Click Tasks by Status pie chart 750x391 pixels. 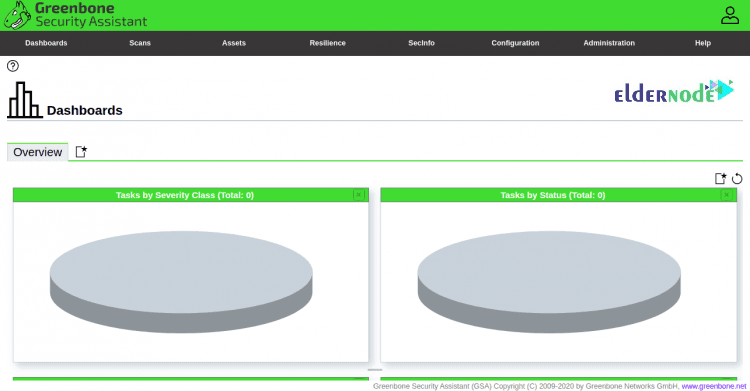(549, 282)
